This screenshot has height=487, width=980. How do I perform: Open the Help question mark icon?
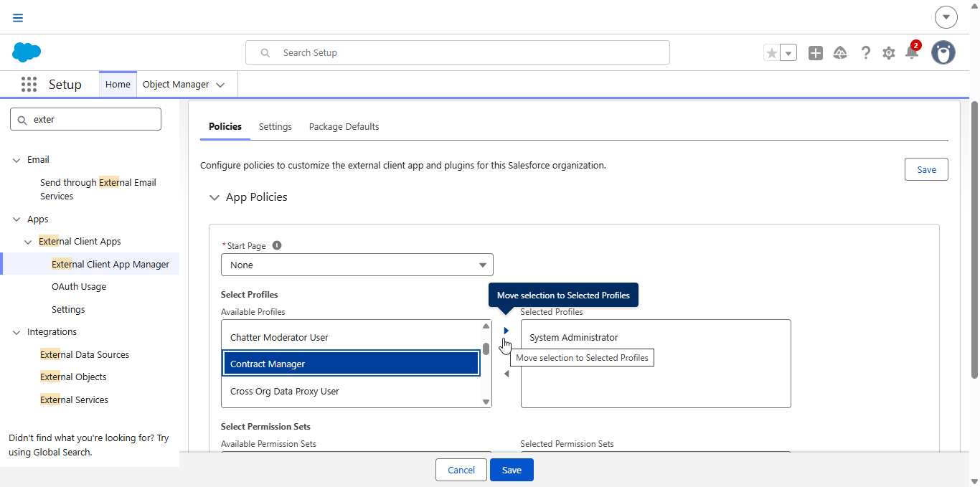866,53
